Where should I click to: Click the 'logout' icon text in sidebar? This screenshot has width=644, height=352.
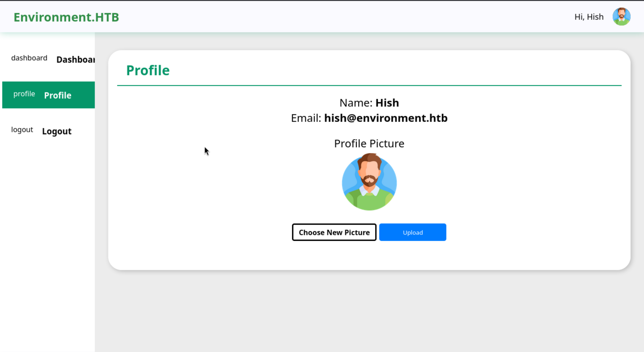pyautogui.click(x=22, y=130)
